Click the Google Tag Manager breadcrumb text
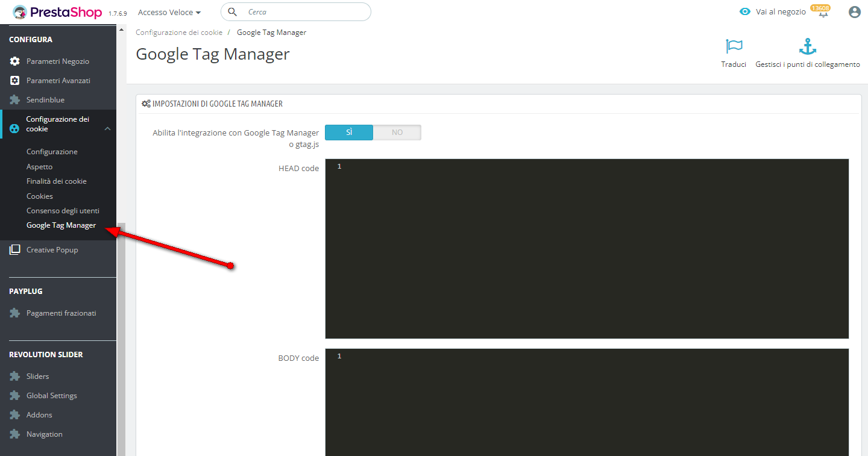 click(x=271, y=33)
